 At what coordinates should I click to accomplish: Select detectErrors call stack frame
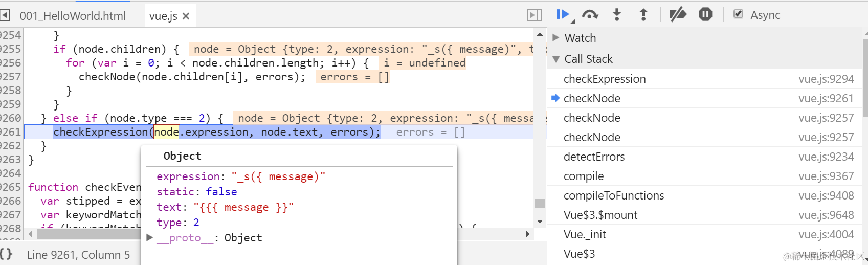pyautogui.click(x=704, y=157)
